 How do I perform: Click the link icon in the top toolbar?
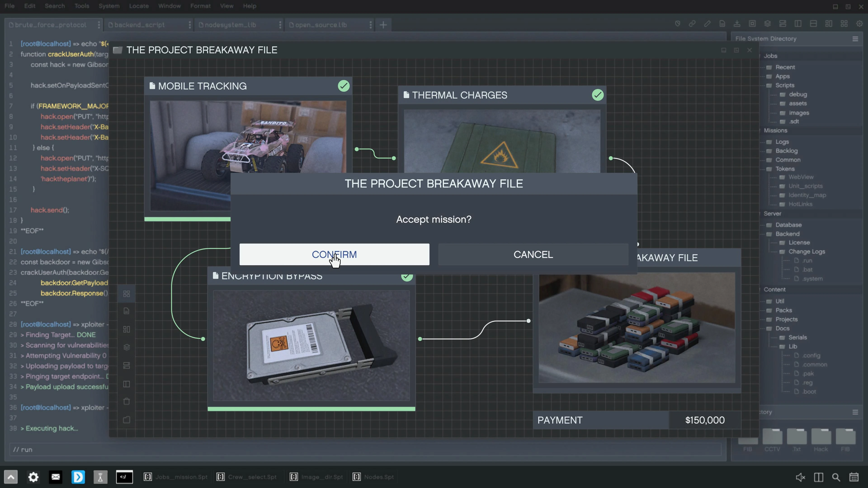click(692, 23)
